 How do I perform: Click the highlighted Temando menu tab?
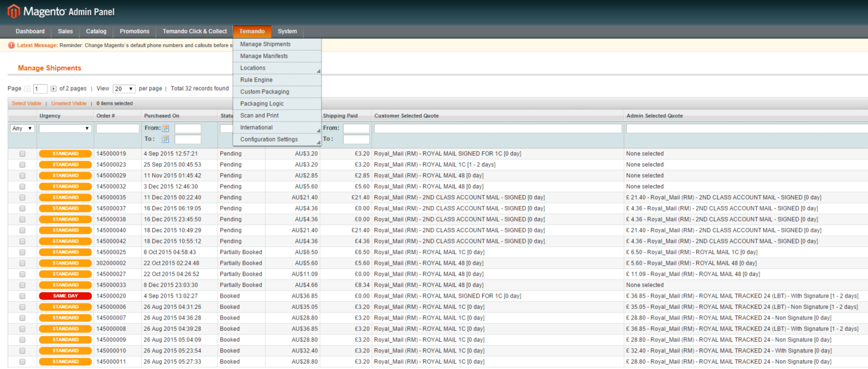coord(252,32)
